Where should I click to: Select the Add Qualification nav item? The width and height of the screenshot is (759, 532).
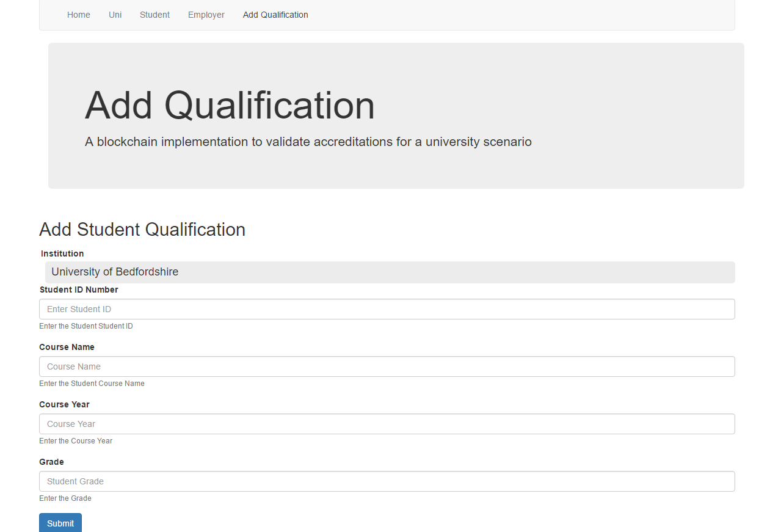point(275,15)
